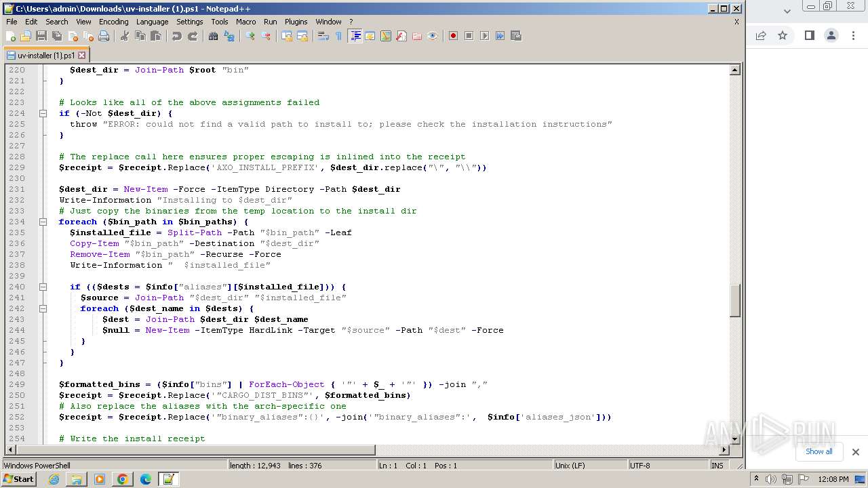The height and width of the screenshot is (488, 868).
Task: Click the vertical scrollbar up arrow
Action: pyautogui.click(x=734, y=70)
